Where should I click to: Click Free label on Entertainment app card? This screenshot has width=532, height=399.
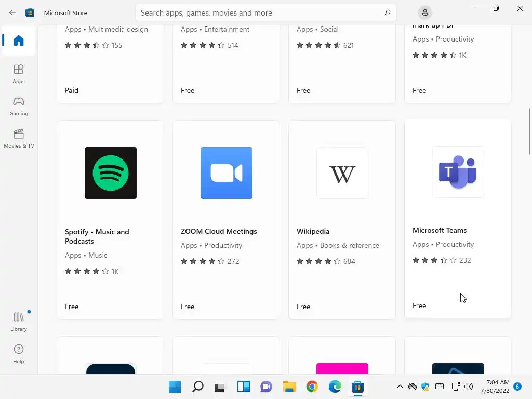[188, 90]
